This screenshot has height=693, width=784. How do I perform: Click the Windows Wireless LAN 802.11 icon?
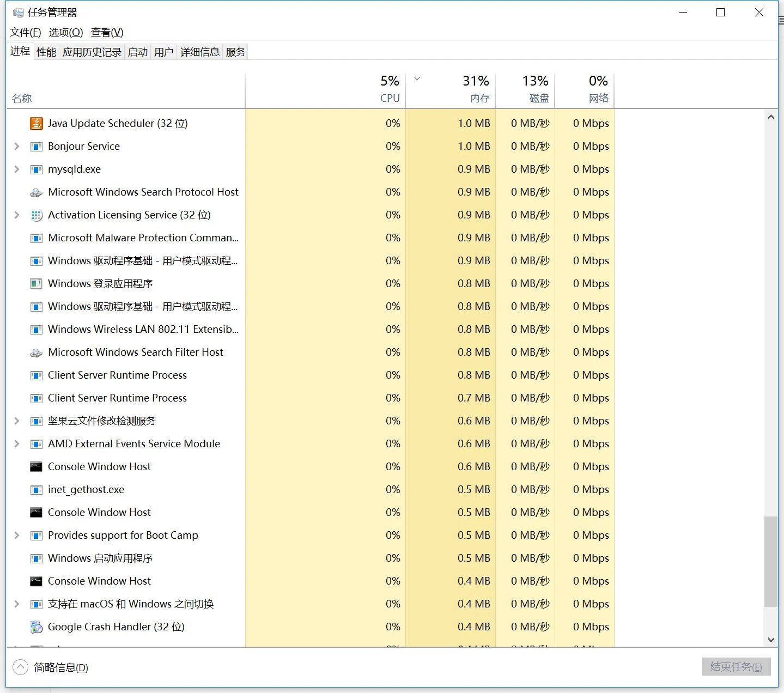36,330
